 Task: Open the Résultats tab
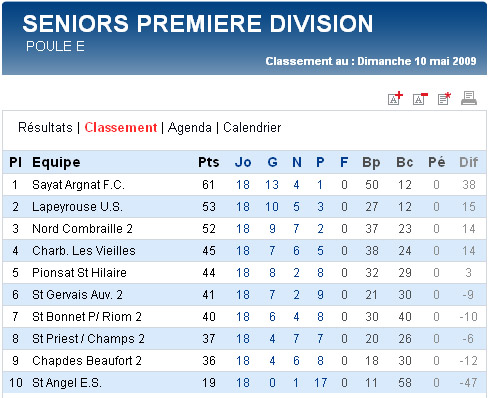coord(45,127)
